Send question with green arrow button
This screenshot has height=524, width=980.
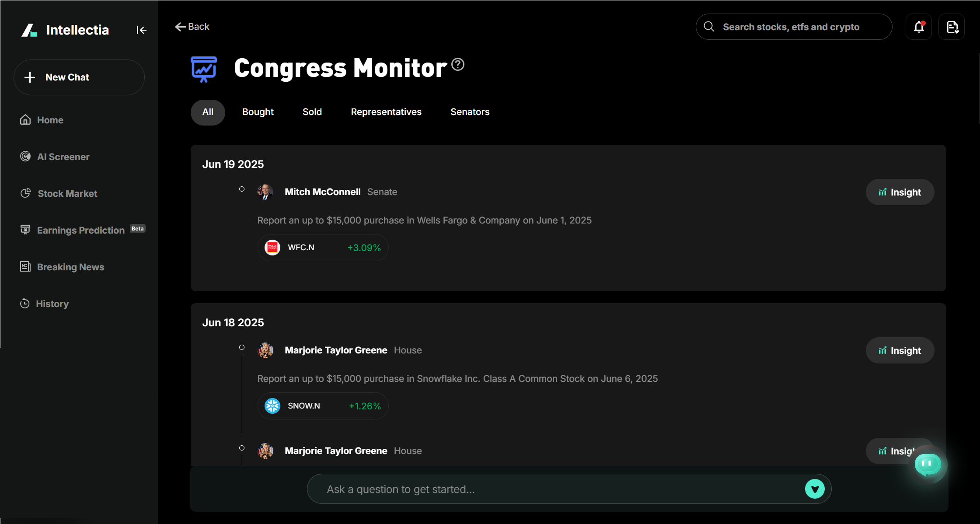coord(815,489)
